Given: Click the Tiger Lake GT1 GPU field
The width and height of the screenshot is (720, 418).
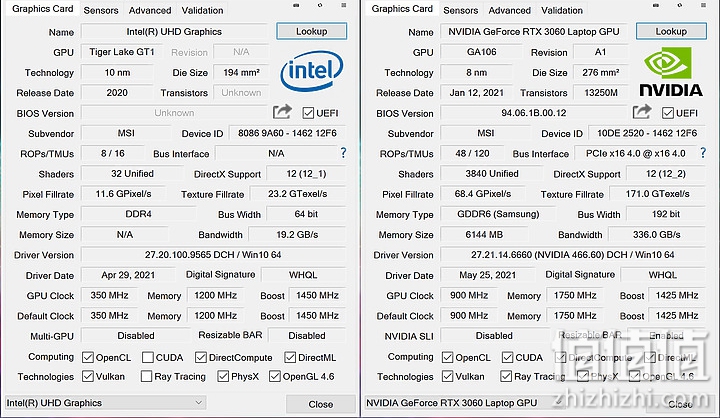Looking at the screenshot, I should point(122,52).
